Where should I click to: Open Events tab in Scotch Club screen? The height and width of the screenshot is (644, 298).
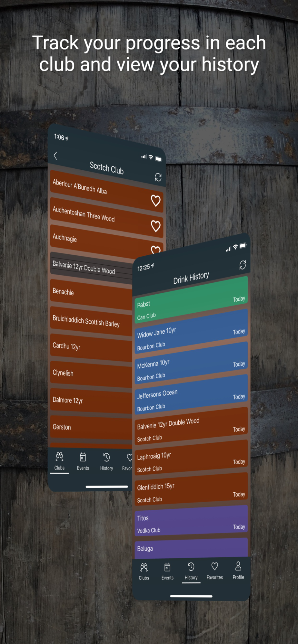point(83,461)
